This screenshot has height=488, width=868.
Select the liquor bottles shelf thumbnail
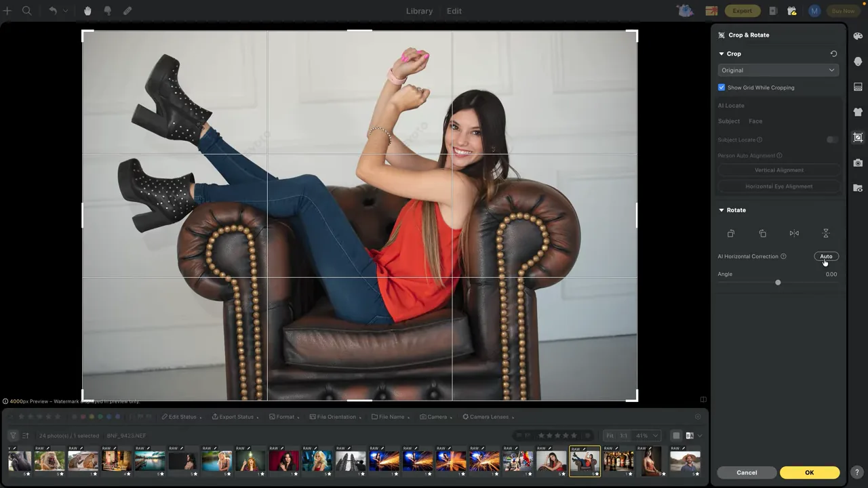pyautogui.click(x=618, y=461)
